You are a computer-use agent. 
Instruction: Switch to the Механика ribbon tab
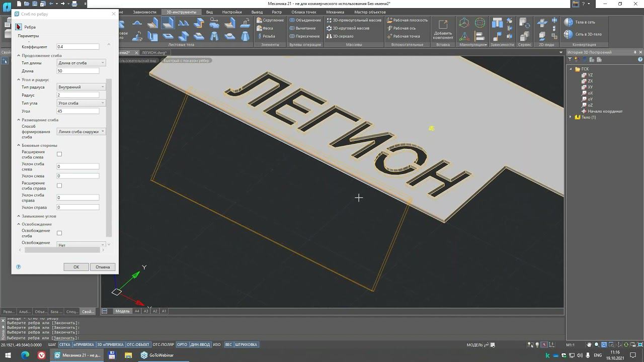pos(335,12)
